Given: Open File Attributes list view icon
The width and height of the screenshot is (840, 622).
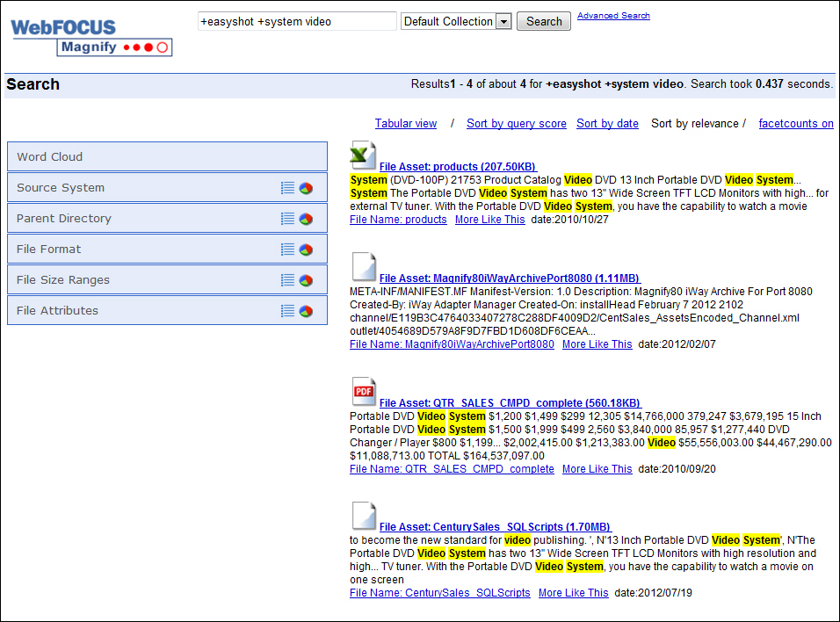Looking at the screenshot, I should tap(287, 311).
